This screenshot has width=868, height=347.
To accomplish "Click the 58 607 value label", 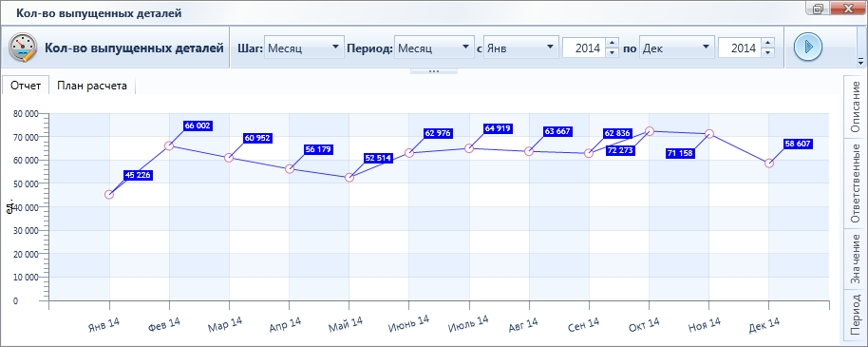I will tap(798, 144).
